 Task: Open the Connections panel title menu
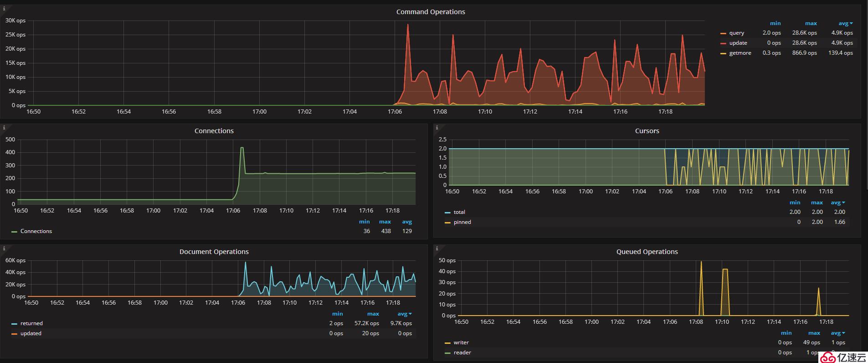214,131
